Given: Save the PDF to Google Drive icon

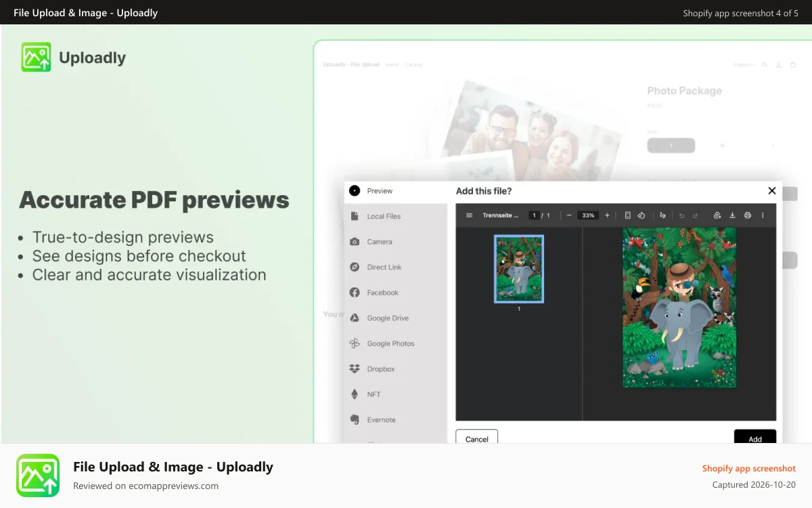Looking at the screenshot, I should [717, 215].
